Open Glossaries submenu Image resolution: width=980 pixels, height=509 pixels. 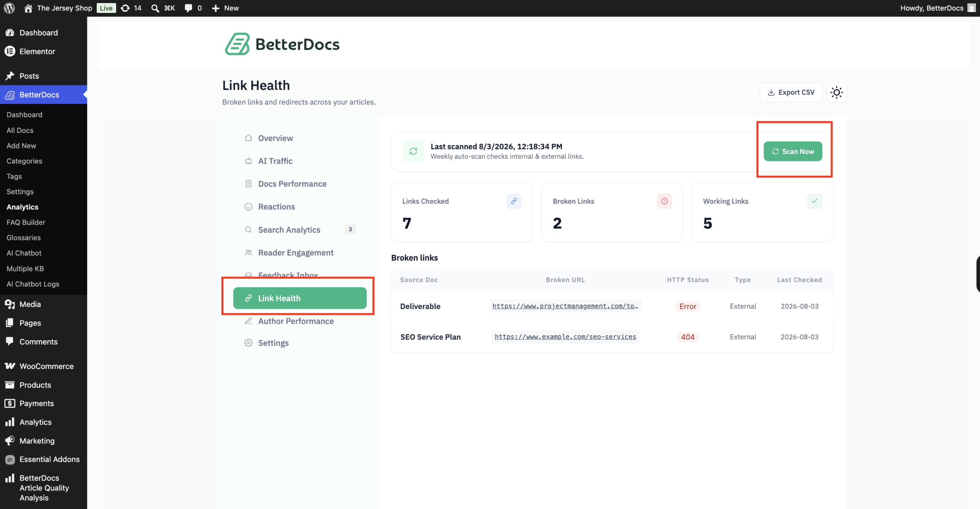click(x=23, y=237)
